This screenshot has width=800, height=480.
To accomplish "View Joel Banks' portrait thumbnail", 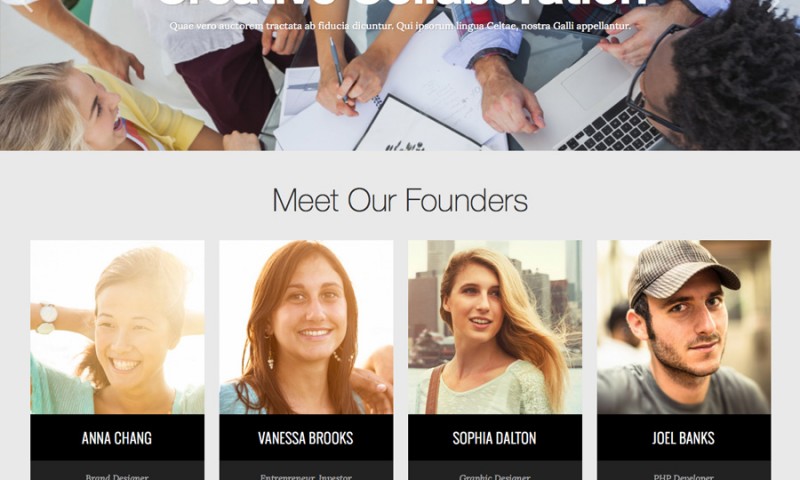I will [684, 327].
